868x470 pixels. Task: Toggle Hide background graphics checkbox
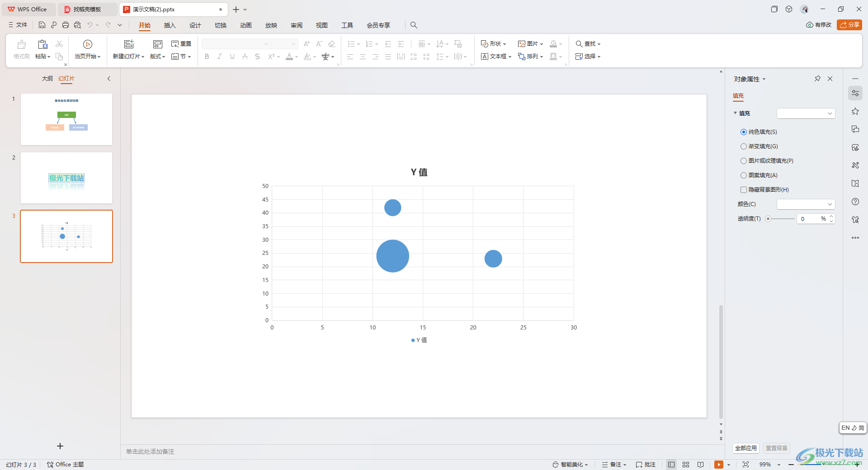tap(744, 190)
